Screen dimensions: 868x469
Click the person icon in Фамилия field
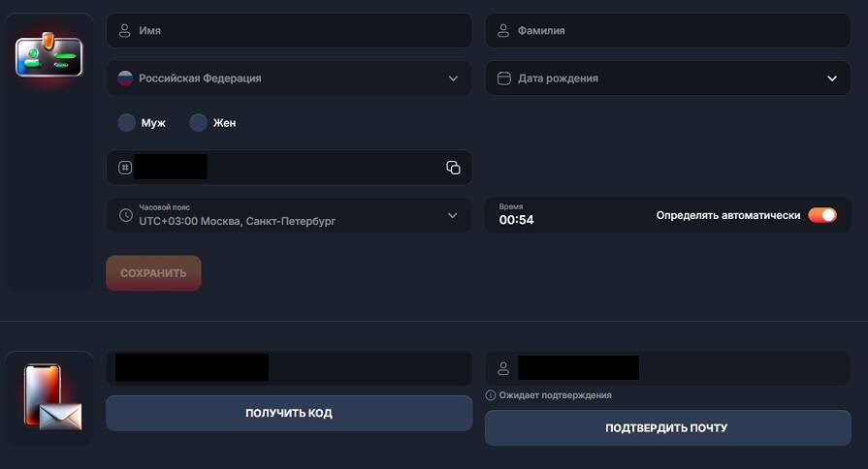(x=503, y=30)
